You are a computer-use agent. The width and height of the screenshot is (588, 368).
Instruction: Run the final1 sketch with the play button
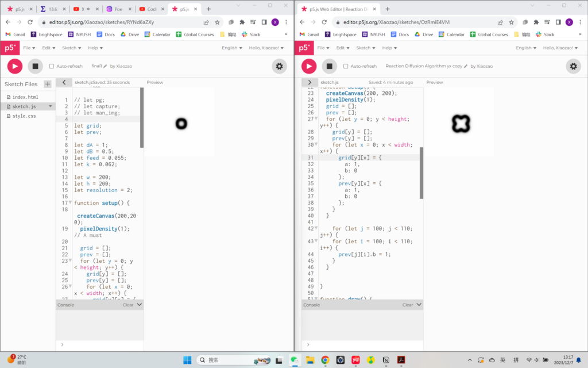(15, 66)
